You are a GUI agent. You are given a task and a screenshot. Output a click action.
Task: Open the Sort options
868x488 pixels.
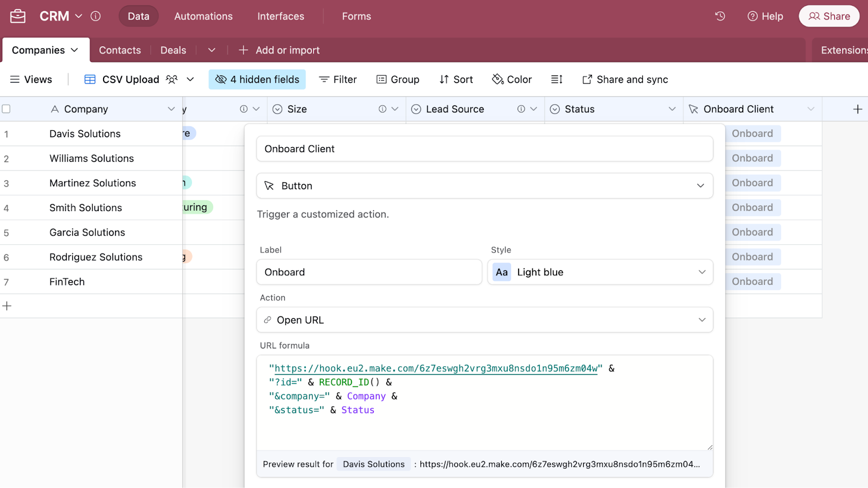pyautogui.click(x=456, y=79)
